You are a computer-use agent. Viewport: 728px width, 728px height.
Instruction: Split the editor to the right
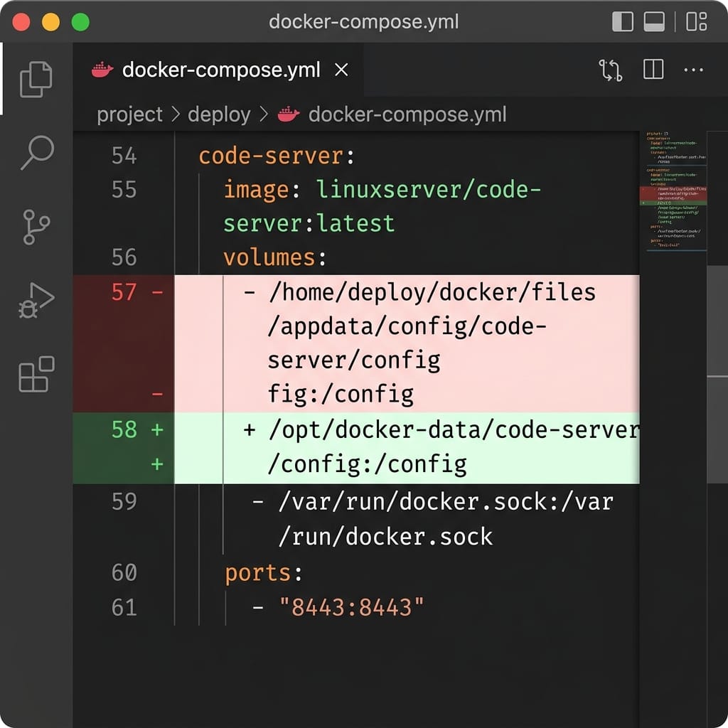click(653, 70)
